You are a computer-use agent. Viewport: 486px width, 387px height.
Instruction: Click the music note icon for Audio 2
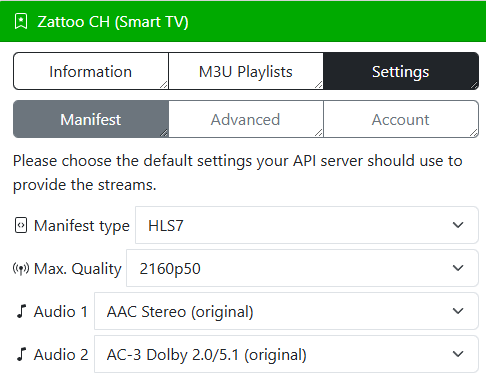click(x=21, y=354)
